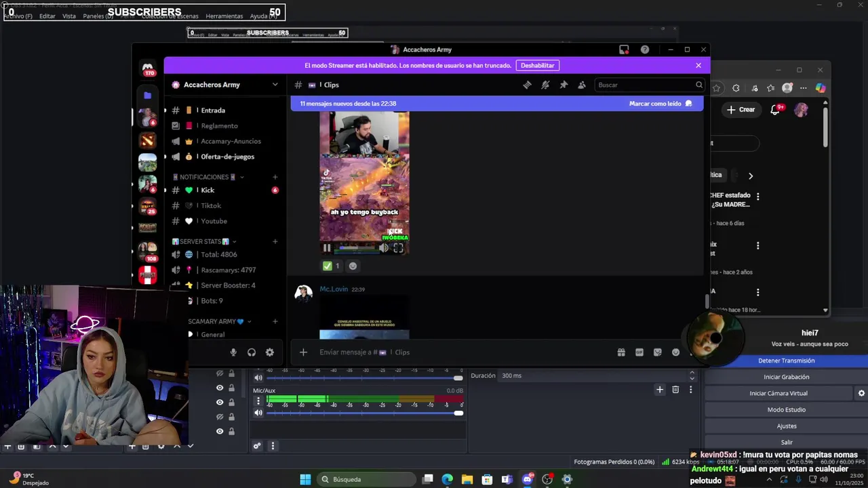Open Windows Start button
This screenshot has height=488, width=868.
tap(305, 479)
